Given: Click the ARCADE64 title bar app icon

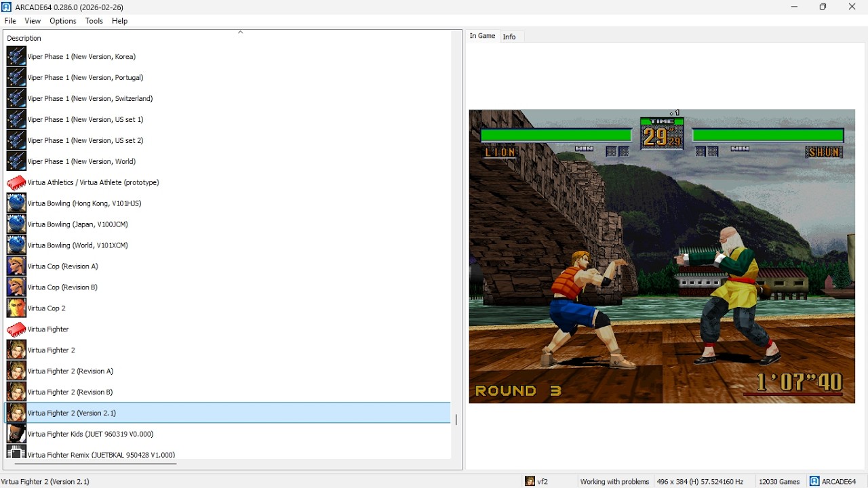Looking at the screenshot, I should pos(6,7).
